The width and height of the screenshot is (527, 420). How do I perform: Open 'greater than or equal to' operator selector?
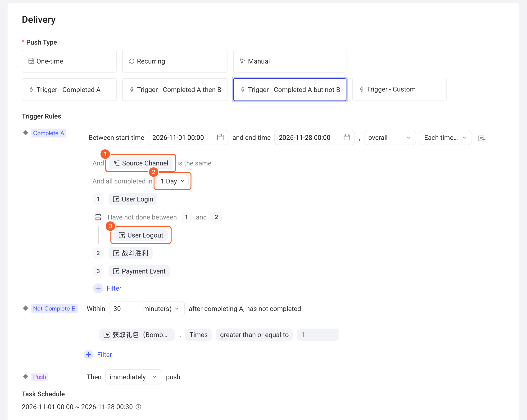tap(254, 334)
